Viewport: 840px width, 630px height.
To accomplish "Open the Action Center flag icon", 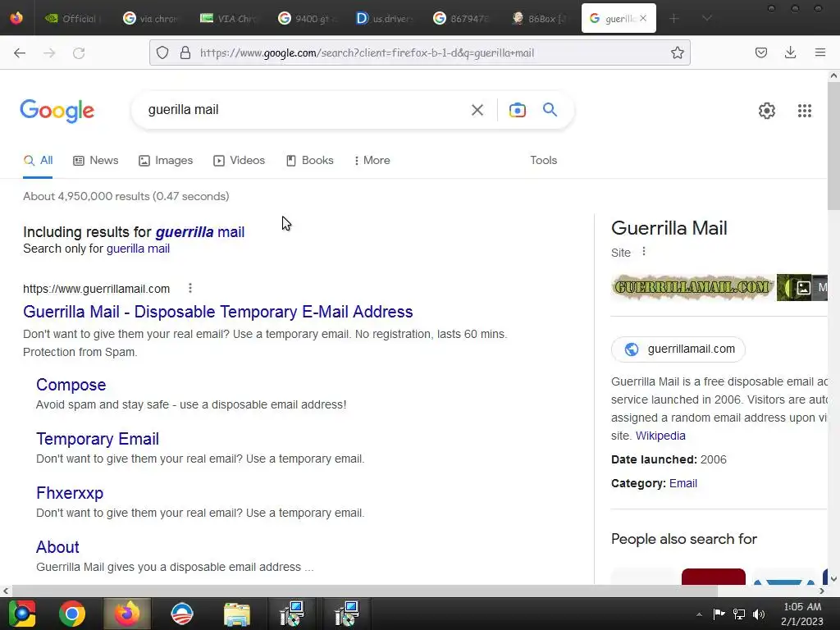I will pyautogui.click(x=719, y=614).
